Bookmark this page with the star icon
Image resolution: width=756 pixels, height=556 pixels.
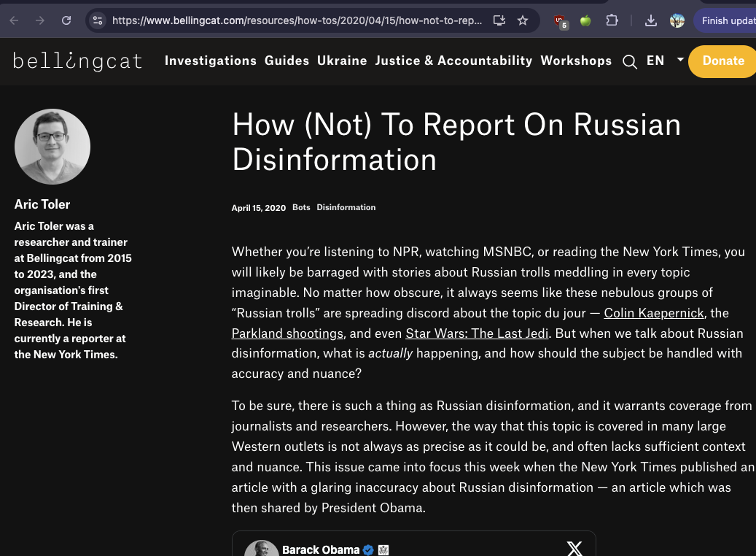point(523,20)
